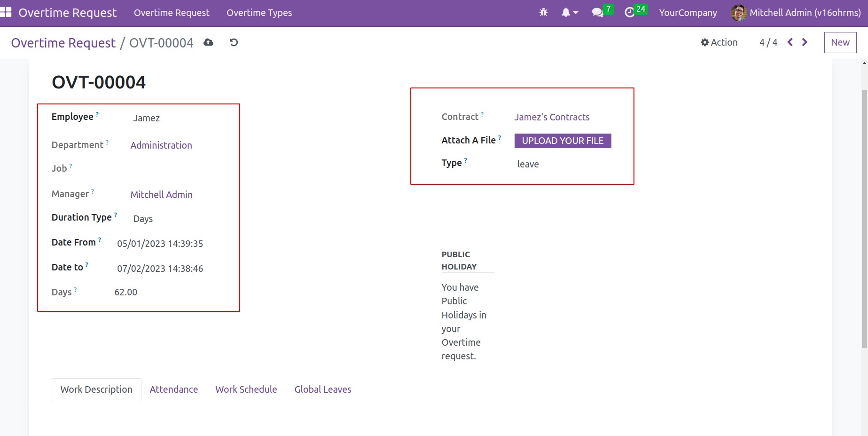Open the Global Leaves tab
This screenshot has height=436, width=868.
(x=322, y=389)
